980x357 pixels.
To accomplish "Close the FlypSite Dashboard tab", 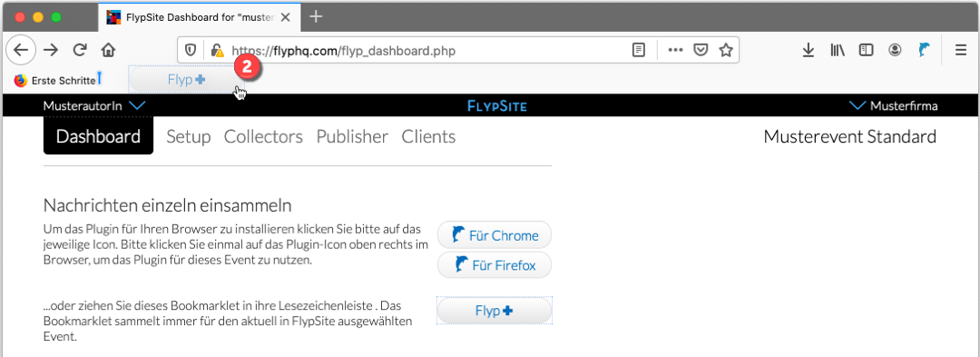I will click(285, 17).
